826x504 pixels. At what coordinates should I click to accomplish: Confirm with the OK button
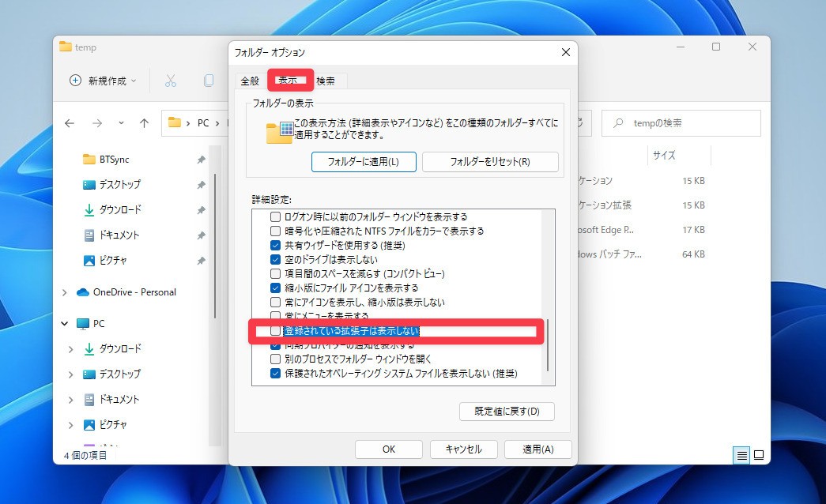point(389,449)
